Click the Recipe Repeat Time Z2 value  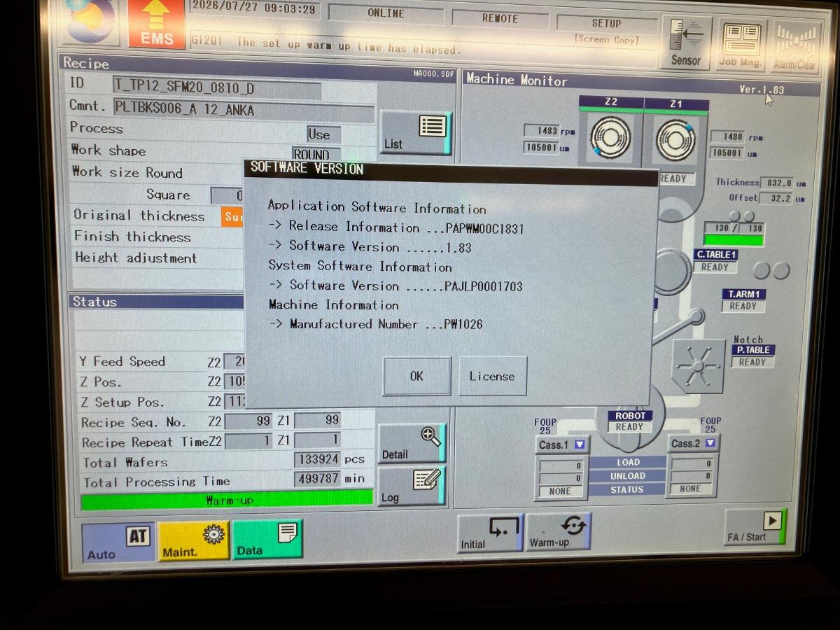(x=248, y=442)
